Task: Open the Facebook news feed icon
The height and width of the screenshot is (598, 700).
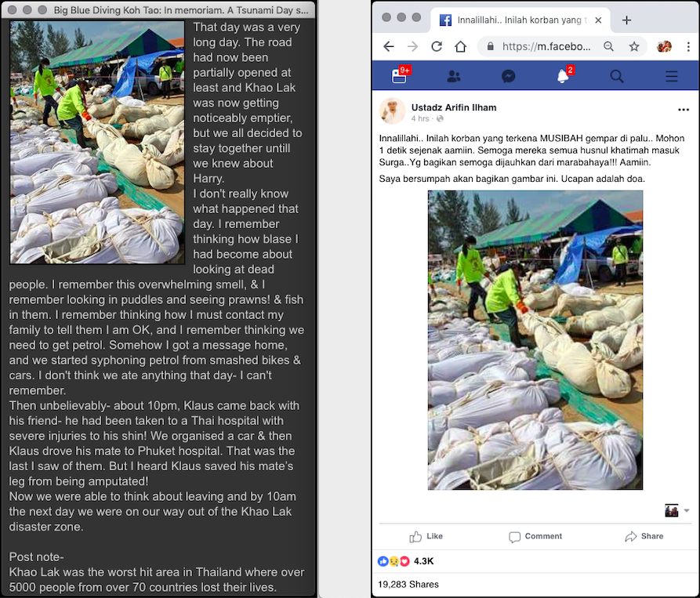Action: tap(400, 76)
